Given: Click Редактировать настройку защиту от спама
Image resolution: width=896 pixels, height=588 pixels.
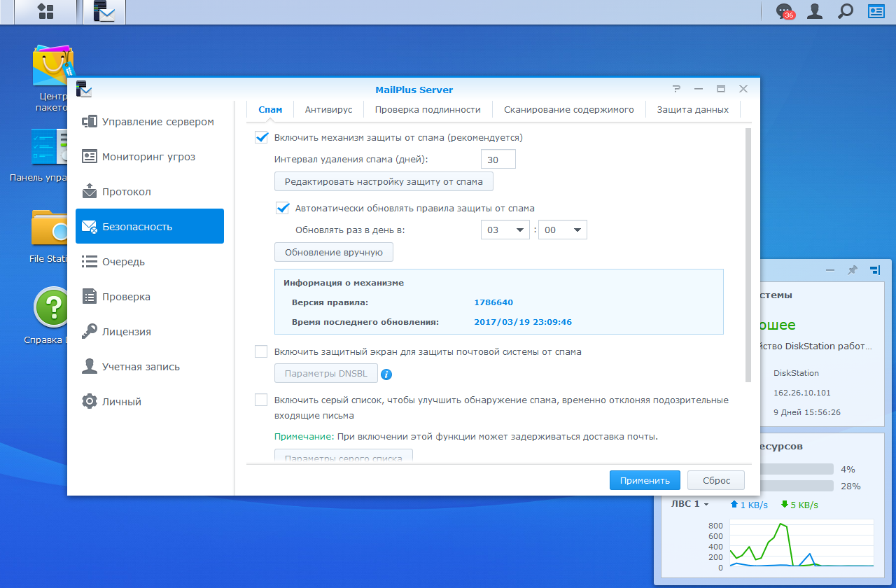Looking at the screenshot, I should pyautogui.click(x=384, y=182).
